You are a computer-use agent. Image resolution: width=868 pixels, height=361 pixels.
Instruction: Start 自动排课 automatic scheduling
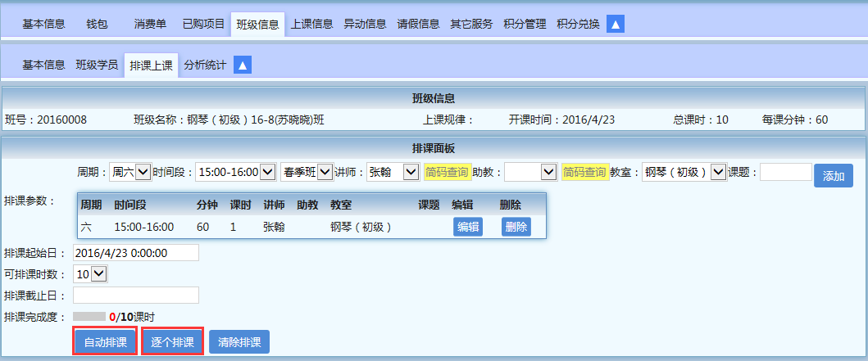[105, 342]
